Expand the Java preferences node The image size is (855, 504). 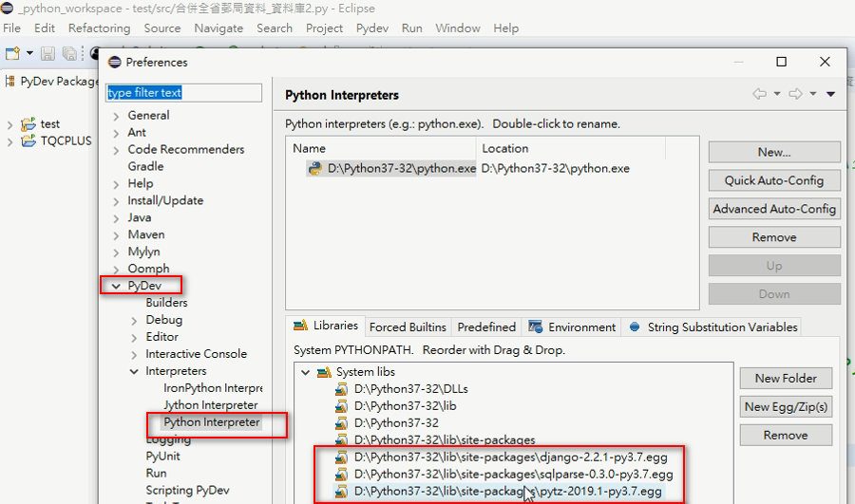click(116, 218)
